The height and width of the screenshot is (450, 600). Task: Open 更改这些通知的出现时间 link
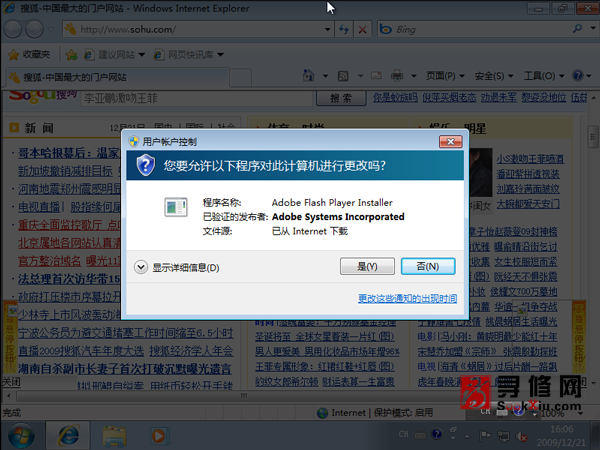coord(407,298)
